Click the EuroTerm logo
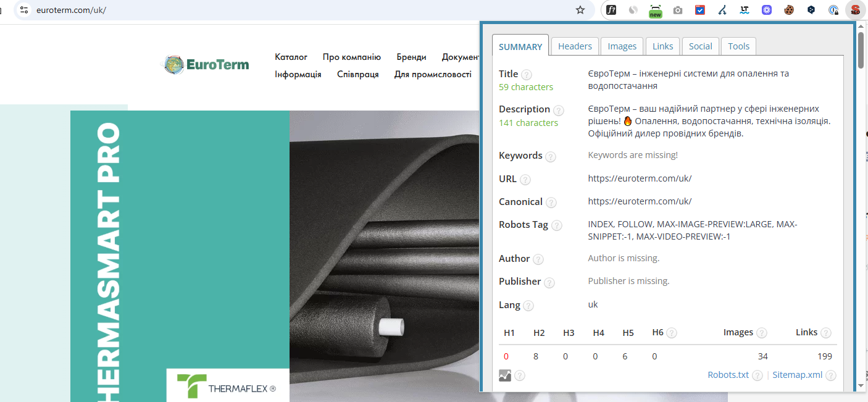 click(x=207, y=64)
